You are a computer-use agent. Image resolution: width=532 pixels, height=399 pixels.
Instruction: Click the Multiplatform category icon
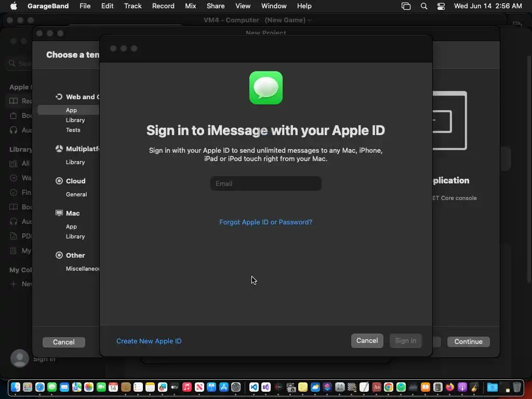coord(59,149)
